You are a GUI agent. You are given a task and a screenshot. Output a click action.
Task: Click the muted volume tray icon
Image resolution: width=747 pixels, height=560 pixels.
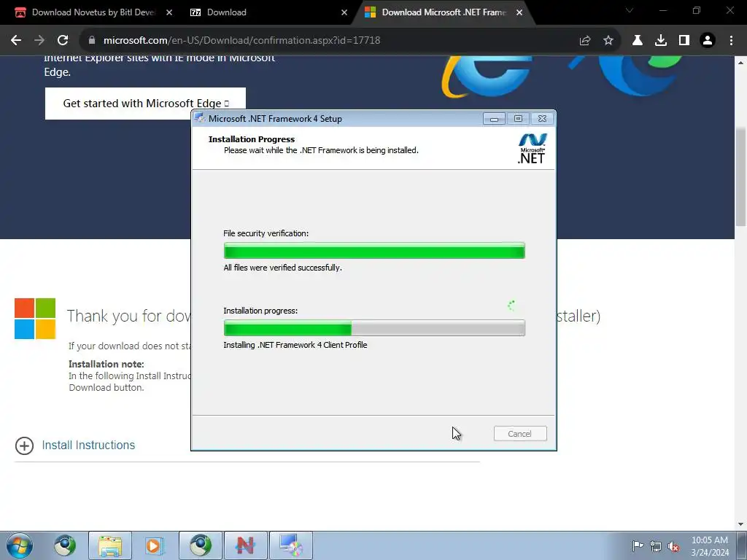point(673,547)
